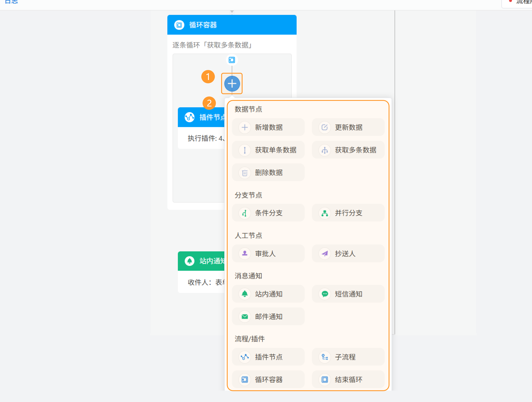The height and width of the screenshot is (402, 532).
Task: Add a 获取多条数据 node
Action: click(348, 150)
